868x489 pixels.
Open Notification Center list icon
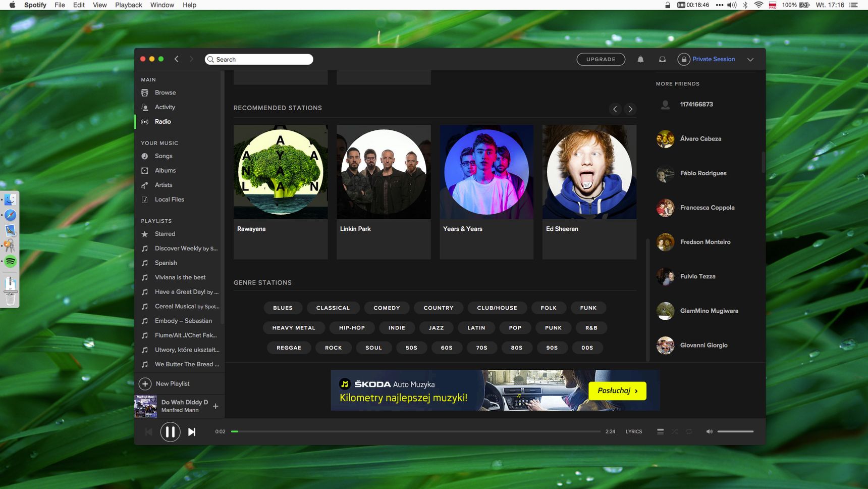tap(853, 5)
